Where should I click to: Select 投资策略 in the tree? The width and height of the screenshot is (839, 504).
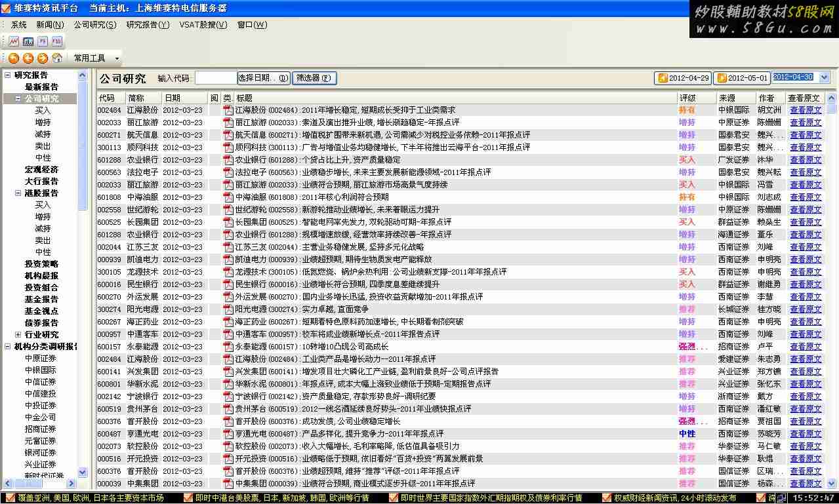coord(41,263)
